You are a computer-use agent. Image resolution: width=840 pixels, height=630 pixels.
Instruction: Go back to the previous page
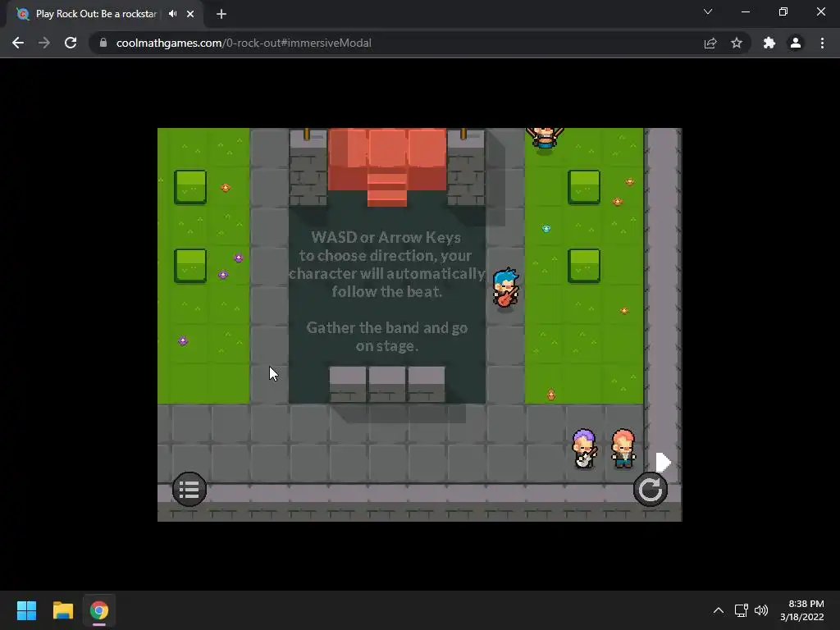point(18,43)
